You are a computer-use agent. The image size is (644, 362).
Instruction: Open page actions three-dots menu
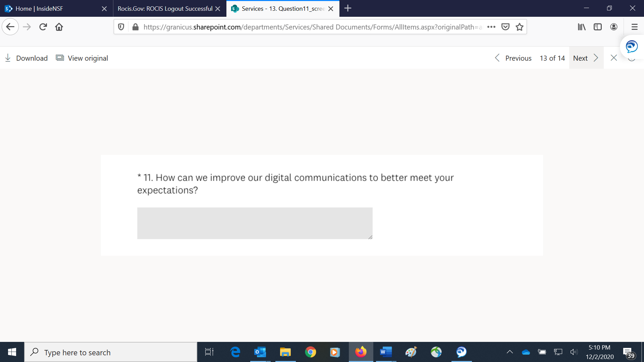coord(491,27)
